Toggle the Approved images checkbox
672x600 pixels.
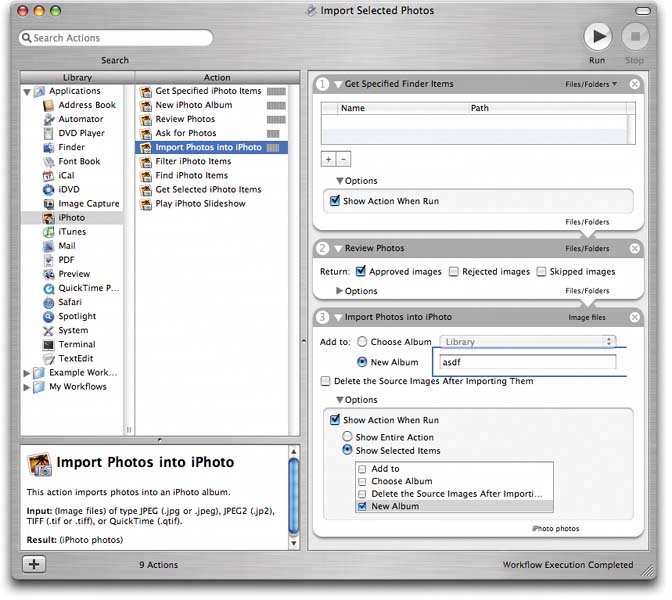[x=360, y=271]
